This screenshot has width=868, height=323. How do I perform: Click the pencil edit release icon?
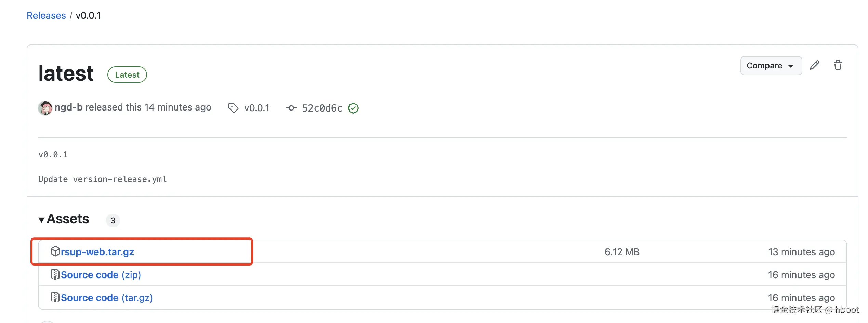click(x=814, y=65)
